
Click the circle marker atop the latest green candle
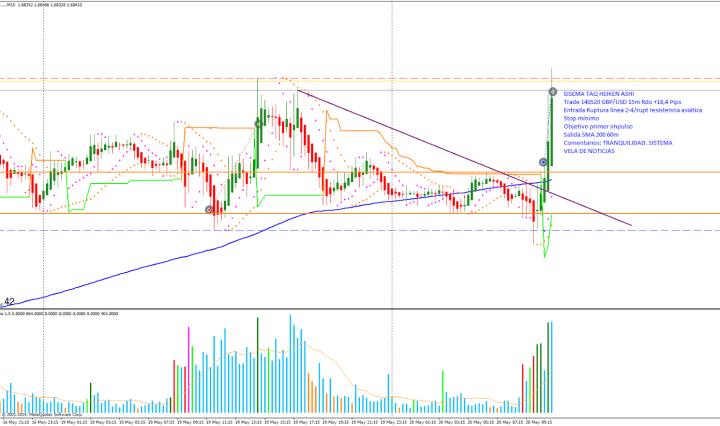(x=552, y=92)
